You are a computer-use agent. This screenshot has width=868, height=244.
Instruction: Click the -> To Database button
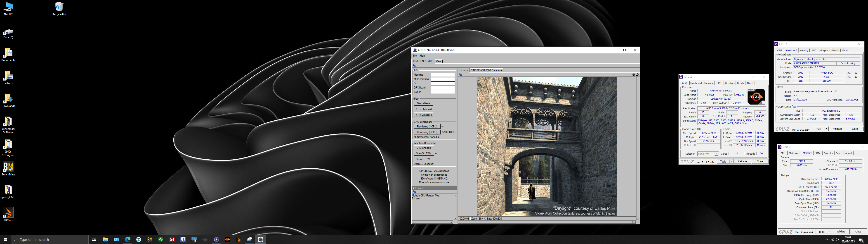coord(423,115)
